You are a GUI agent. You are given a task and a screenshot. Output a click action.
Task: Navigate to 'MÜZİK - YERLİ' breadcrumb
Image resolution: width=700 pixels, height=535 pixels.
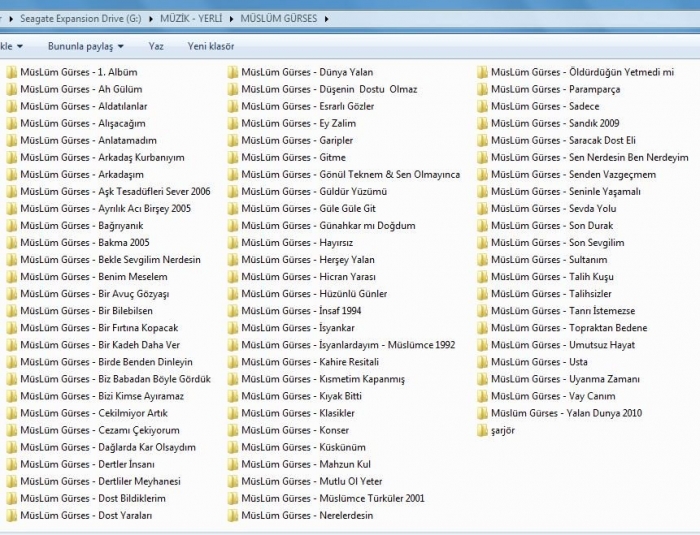coord(191,19)
